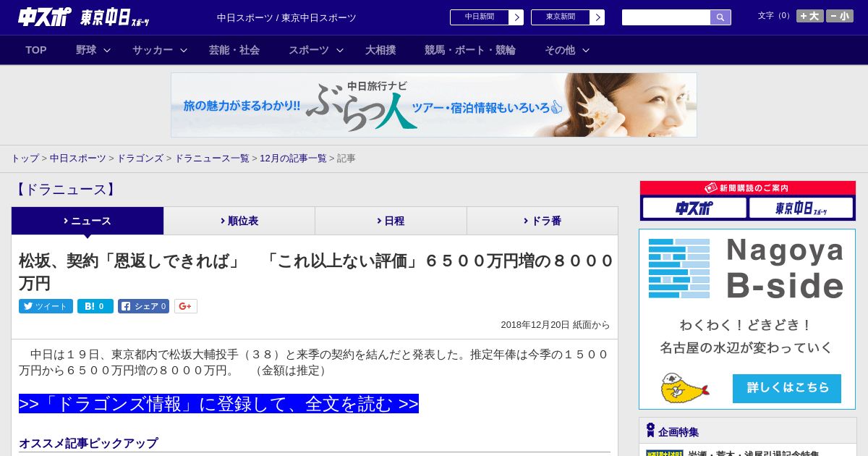This screenshot has height=456, width=868.
Task: Click 企画特集 section heading
Action: click(678, 432)
